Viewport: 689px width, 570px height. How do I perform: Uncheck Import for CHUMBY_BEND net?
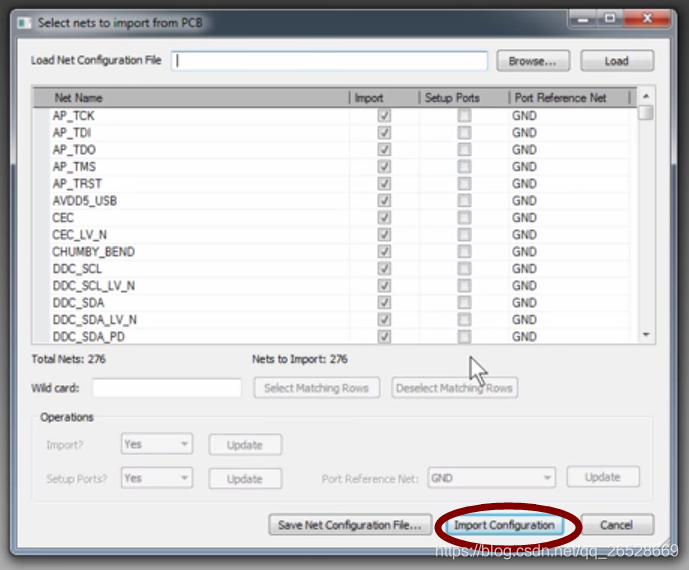(384, 252)
